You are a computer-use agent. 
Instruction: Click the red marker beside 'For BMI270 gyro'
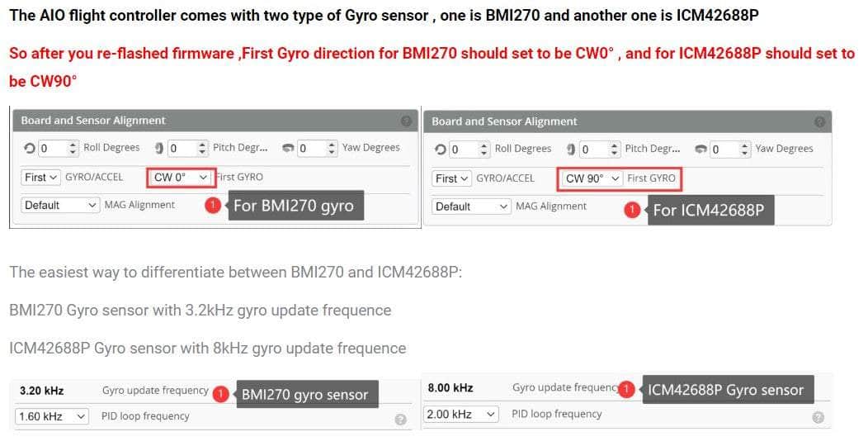[213, 206]
